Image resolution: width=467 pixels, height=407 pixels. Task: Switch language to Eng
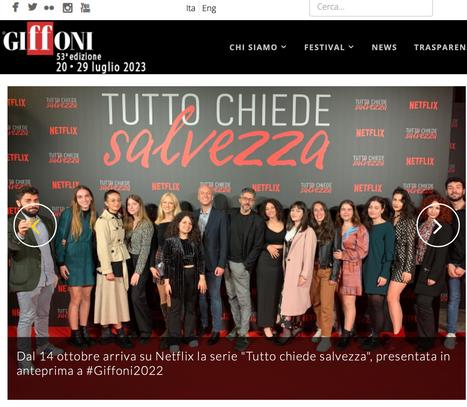[209, 8]
